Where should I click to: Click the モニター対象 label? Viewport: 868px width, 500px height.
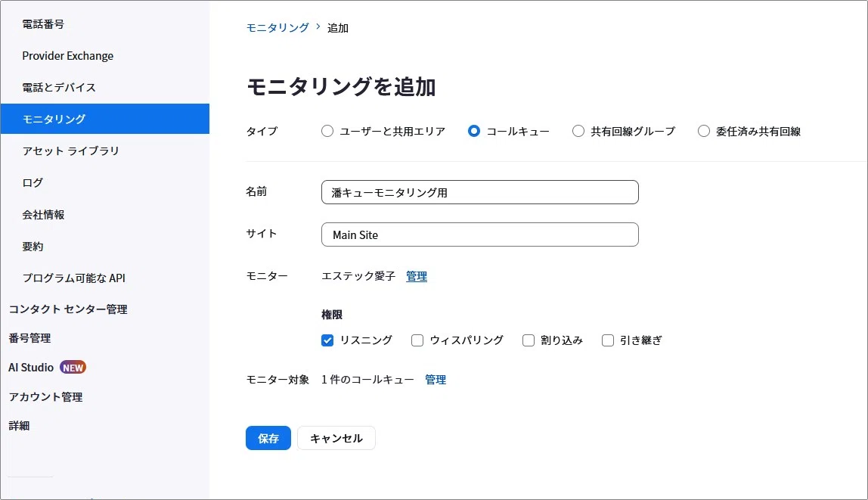point(277,380)
